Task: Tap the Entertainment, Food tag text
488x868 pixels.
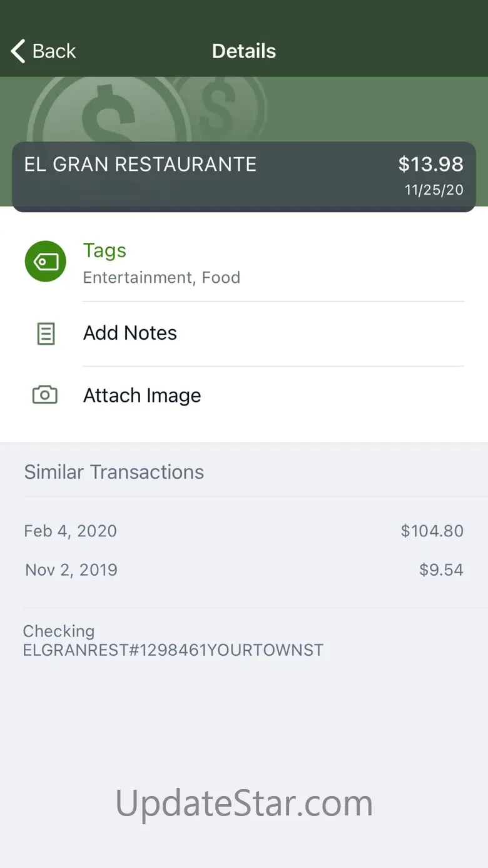Action: click(x=161, y=277)
